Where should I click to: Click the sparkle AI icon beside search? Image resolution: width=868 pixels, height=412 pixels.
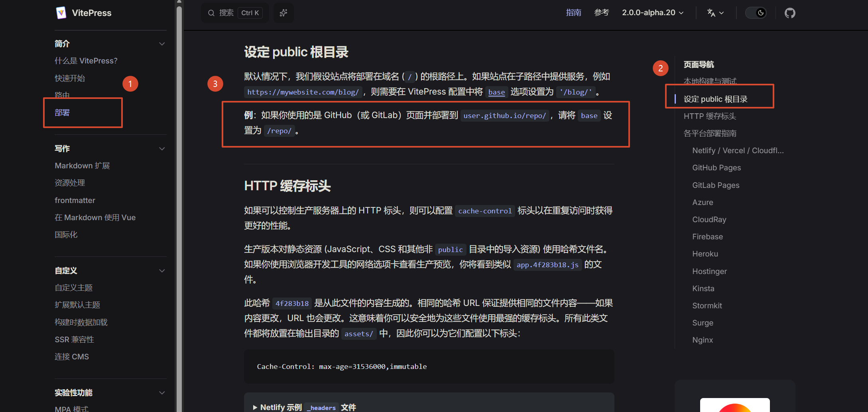(283, 13)
